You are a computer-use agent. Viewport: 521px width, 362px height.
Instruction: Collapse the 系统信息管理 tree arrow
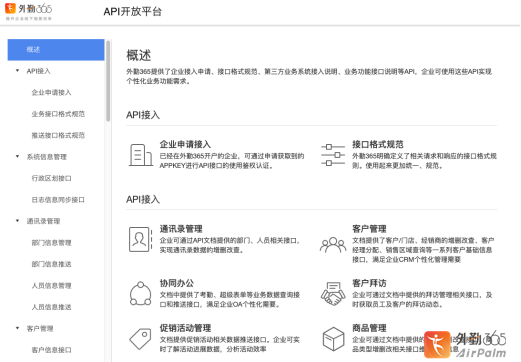(17, 156)
